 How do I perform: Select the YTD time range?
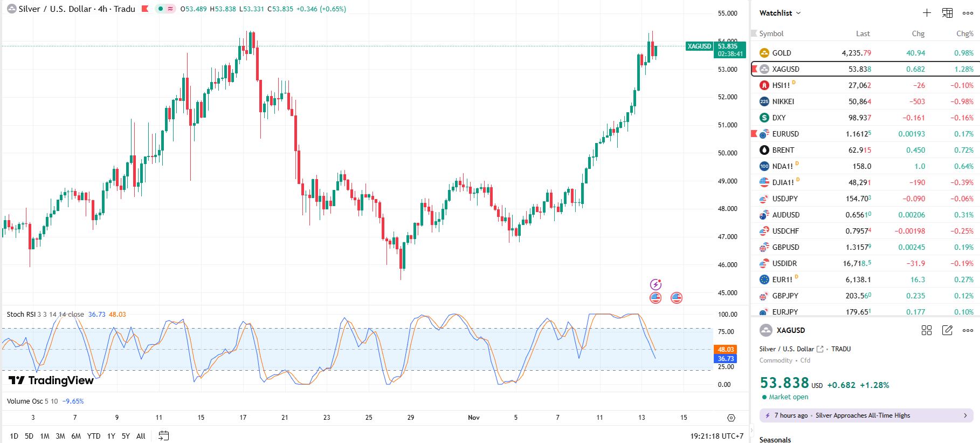click(x=94, y=436)
